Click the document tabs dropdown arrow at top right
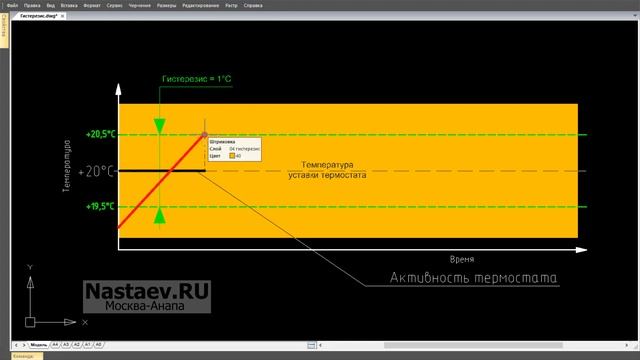Image resolution: width=640 pixels, height=360 pixels. 635,16
